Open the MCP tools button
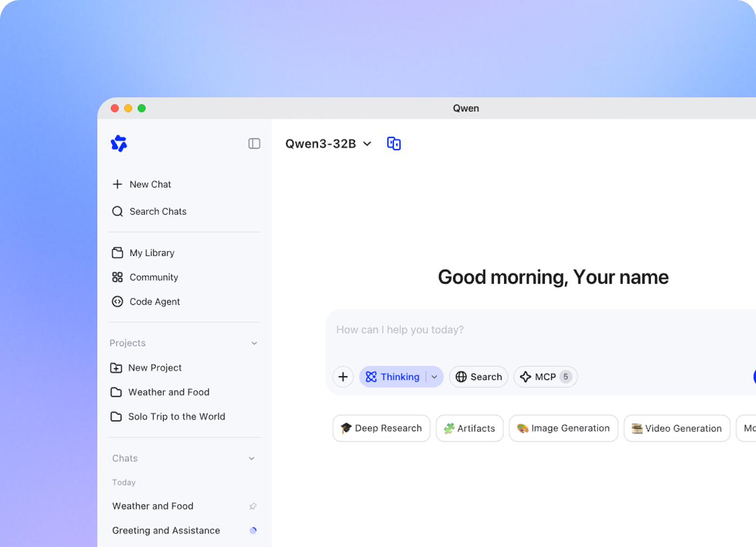 click(546, 377)
